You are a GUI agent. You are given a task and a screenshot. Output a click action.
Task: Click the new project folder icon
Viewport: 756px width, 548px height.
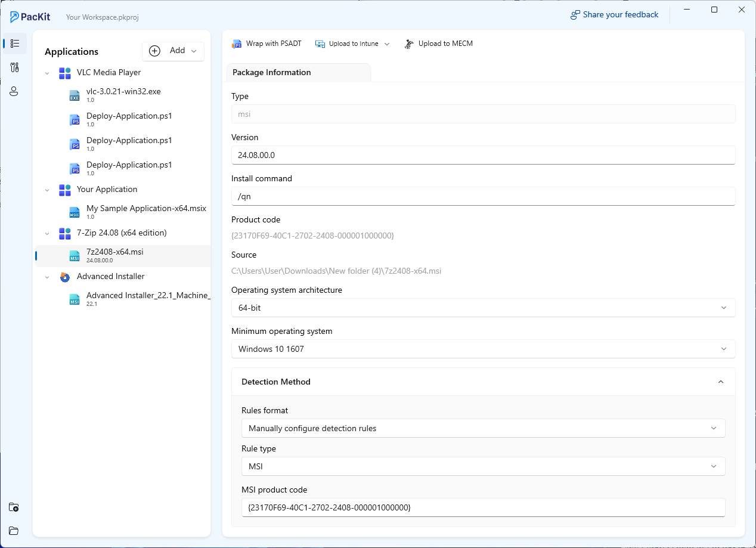[14, 507]
